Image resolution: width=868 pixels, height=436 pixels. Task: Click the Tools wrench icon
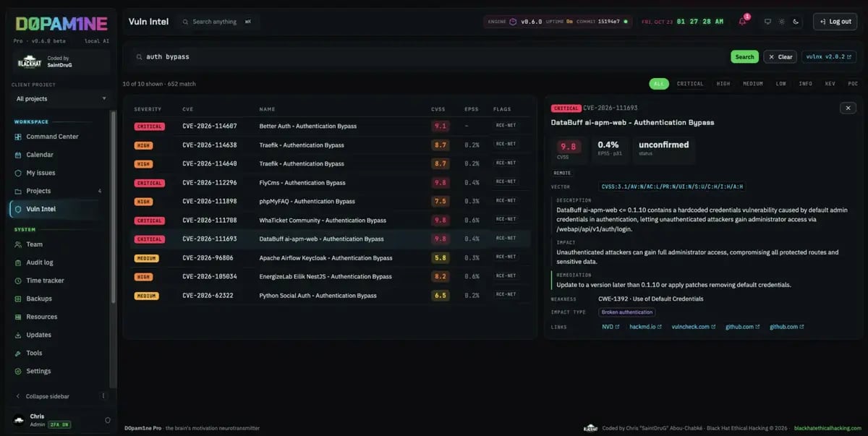[x=19, y=353]
